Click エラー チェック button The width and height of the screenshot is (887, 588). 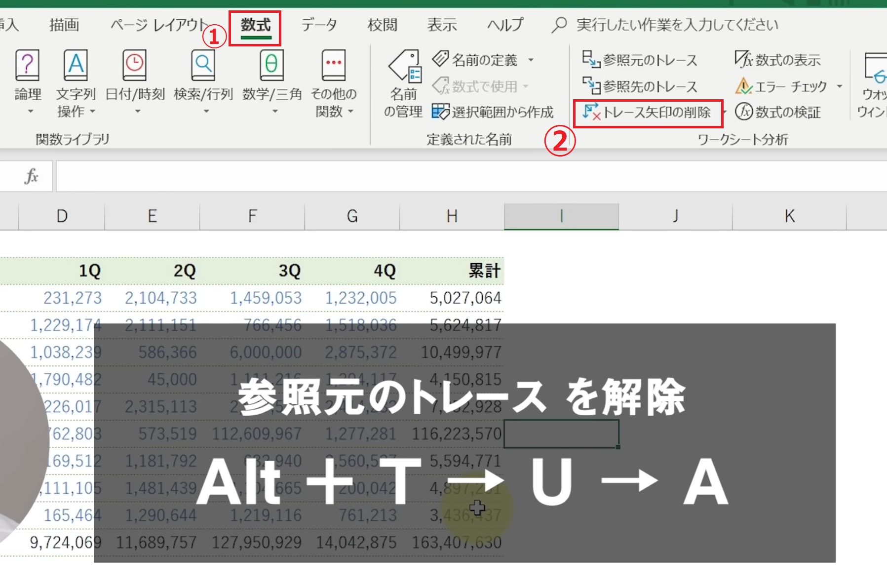pos(781,86)
